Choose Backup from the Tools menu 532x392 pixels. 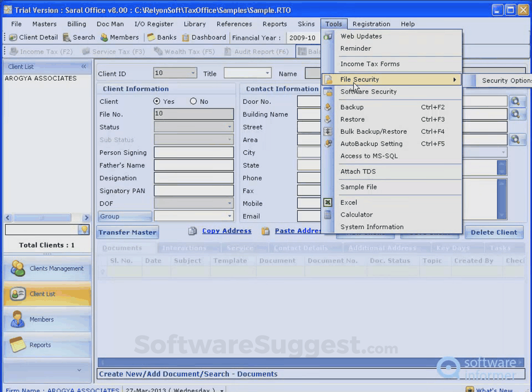pos(352,107)
